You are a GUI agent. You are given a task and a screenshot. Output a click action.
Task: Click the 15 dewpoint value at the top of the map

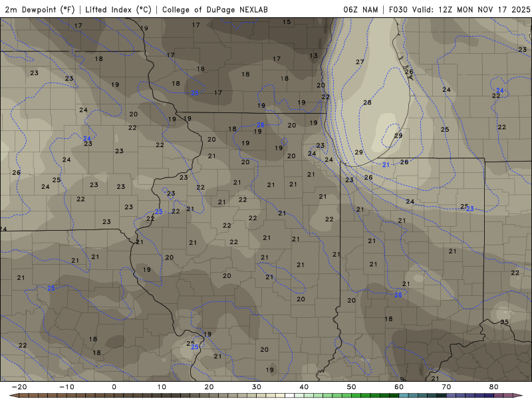pyautogui.click(x=287, y=22)
